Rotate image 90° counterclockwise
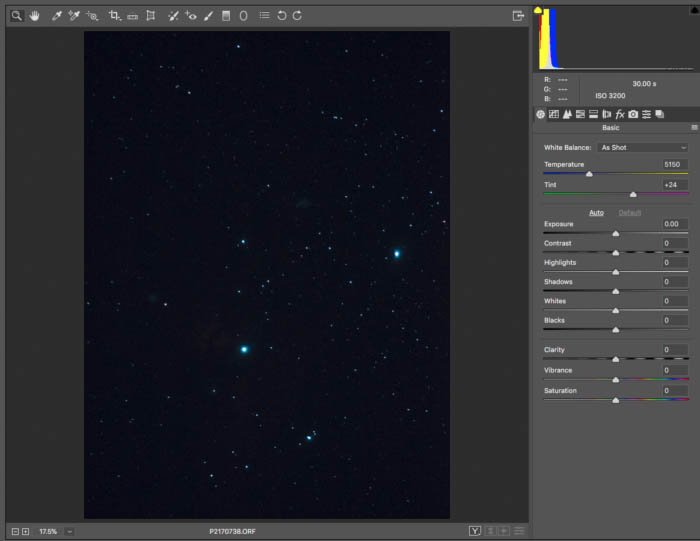 point(282,16)
